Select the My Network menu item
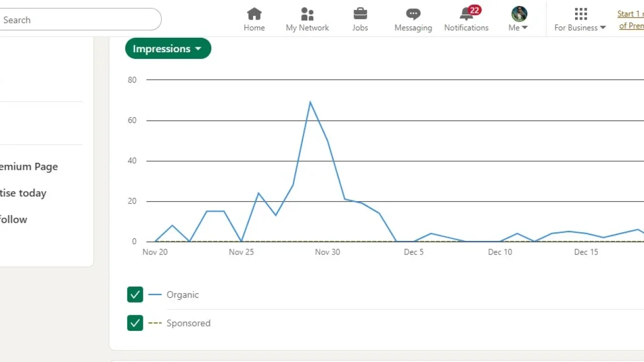The image size is (644, 362). [x=307, y=19]
